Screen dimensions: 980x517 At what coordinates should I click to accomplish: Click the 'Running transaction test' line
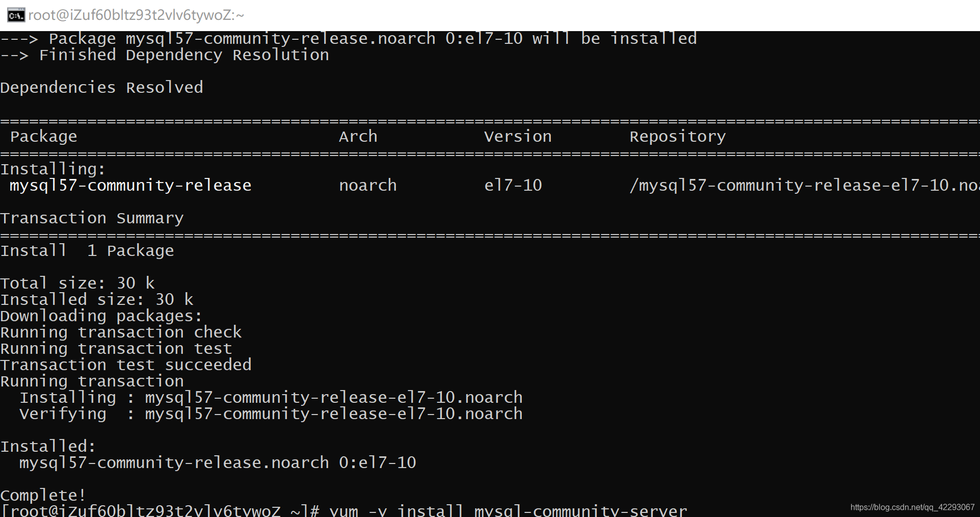point(116,349)
